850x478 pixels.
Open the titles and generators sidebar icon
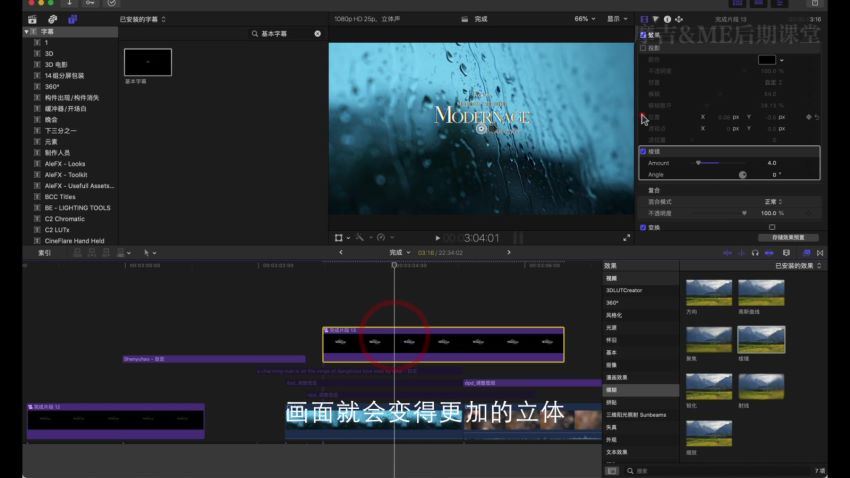pos(73,20)
